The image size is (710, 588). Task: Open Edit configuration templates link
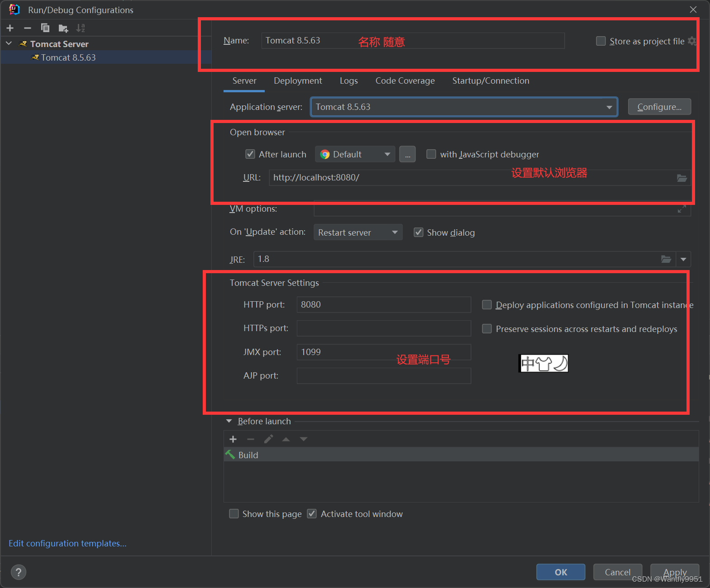click(67, 543)
